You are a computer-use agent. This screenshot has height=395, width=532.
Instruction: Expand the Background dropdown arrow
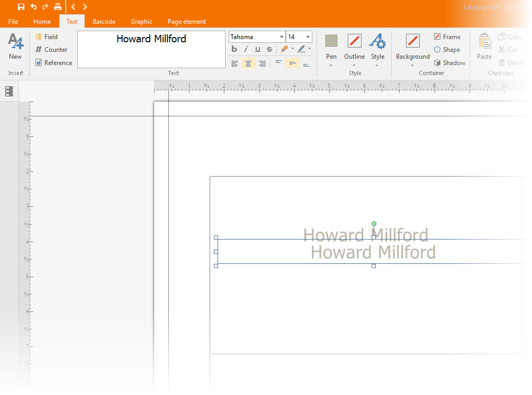coord(412,66)
